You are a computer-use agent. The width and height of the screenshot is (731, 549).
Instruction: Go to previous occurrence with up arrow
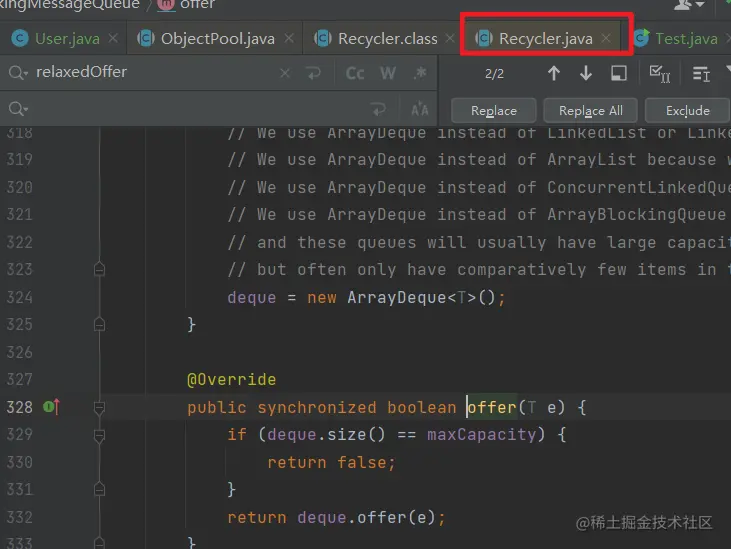coord(554,73)
